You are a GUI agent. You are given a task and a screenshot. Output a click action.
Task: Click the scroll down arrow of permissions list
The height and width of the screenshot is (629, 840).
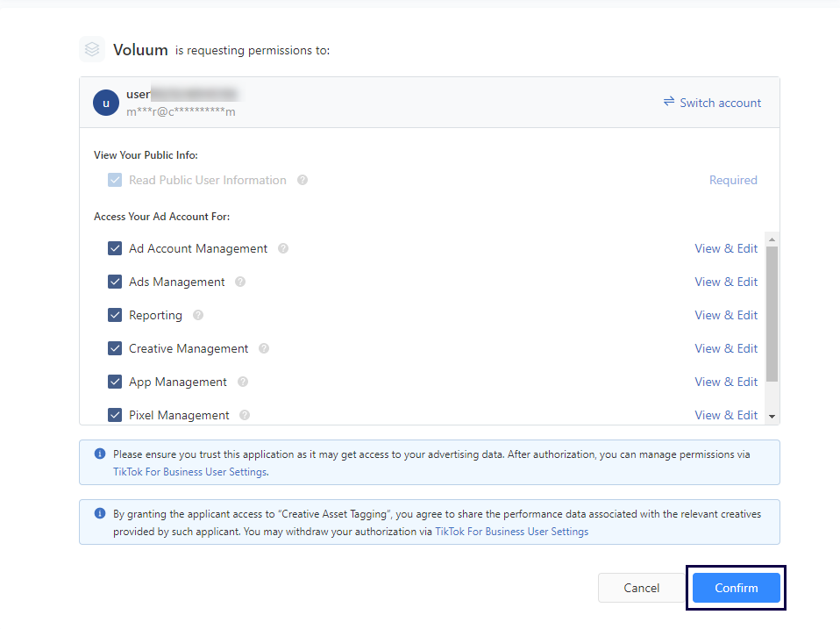tap(772, 416)
